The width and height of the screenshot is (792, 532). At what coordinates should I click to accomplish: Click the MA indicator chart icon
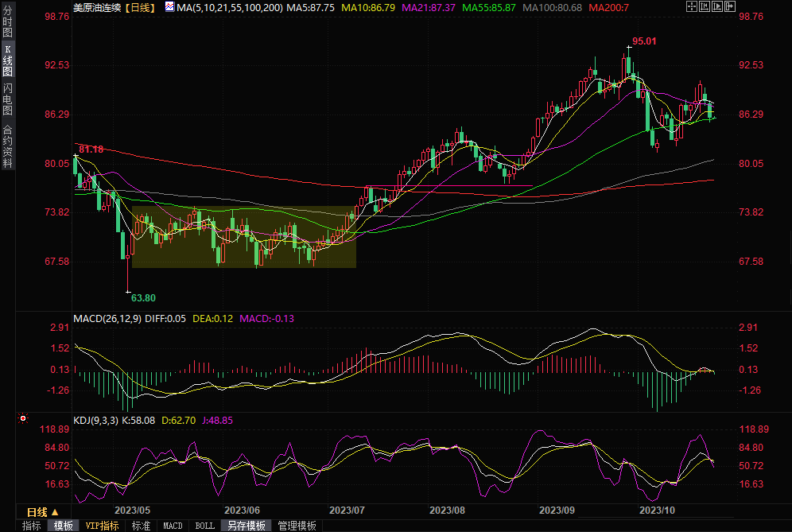(170, 6)
